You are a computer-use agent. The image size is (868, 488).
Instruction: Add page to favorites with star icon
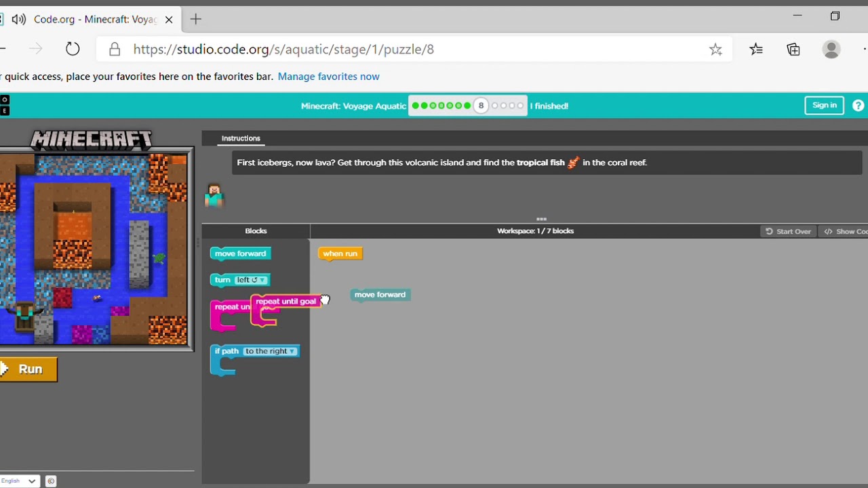[x=715, y=49]
